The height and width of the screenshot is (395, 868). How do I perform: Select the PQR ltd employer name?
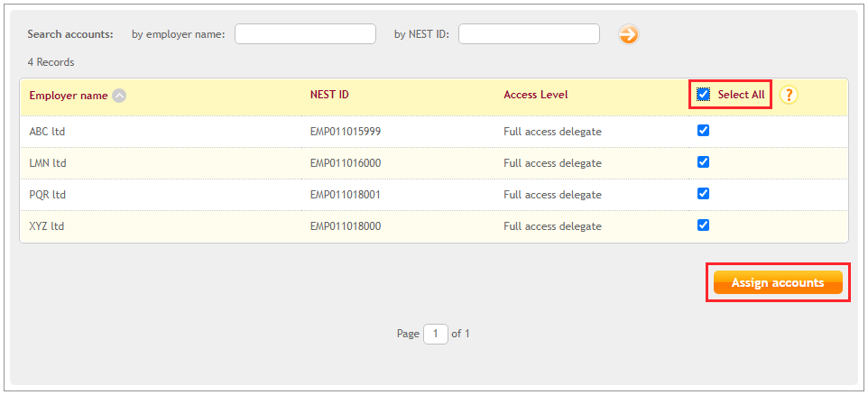coord(48,195)
